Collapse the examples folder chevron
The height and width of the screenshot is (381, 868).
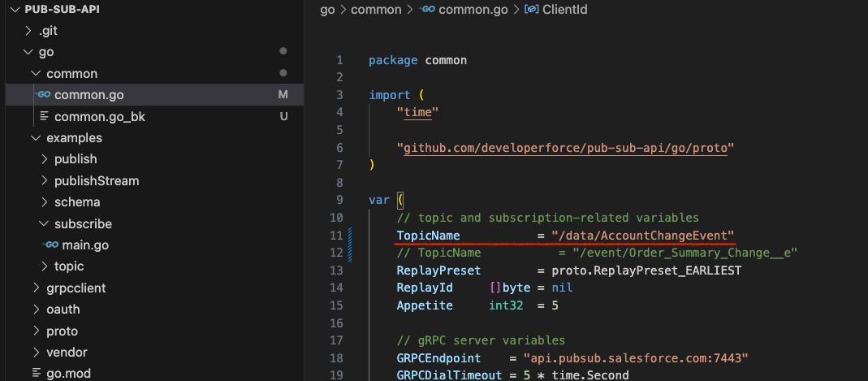pyautogui.click(x=36, y=138)
